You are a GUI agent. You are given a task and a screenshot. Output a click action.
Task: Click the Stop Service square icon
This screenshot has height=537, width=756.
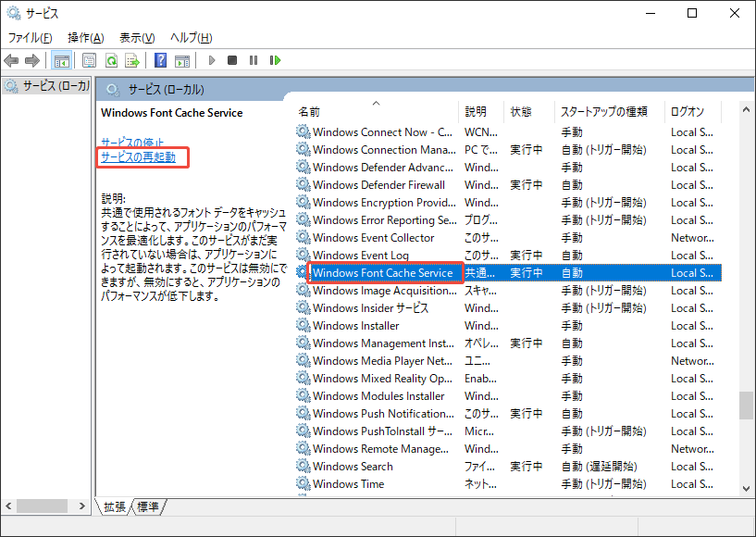[232, 60]
